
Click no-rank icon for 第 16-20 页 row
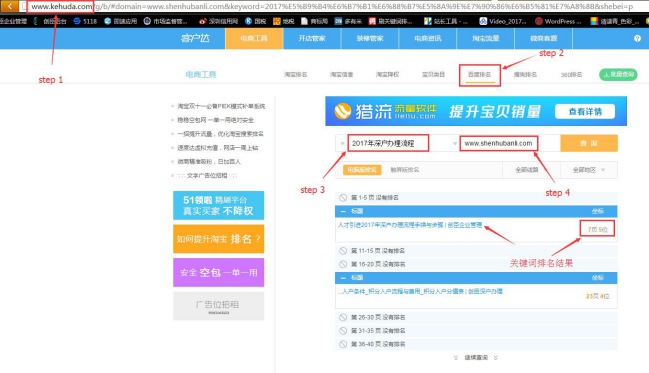pos(343,264)
